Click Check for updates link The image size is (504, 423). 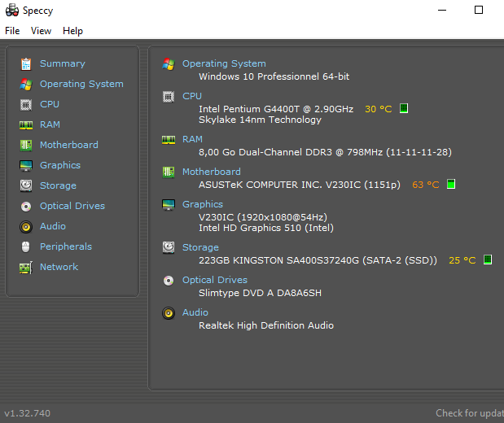(469, 413)
